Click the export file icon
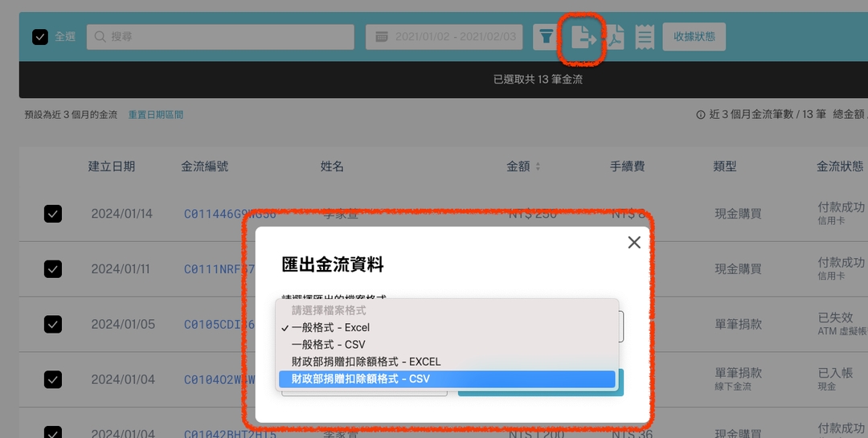Image resolution: width=868 pixels, height=438 pixels. 583,37
